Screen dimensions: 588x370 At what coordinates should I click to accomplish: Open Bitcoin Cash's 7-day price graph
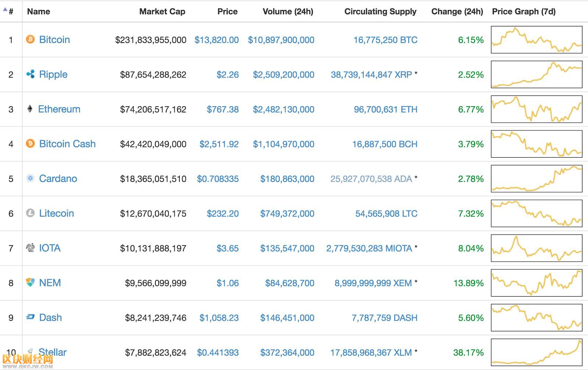[537, 144]
